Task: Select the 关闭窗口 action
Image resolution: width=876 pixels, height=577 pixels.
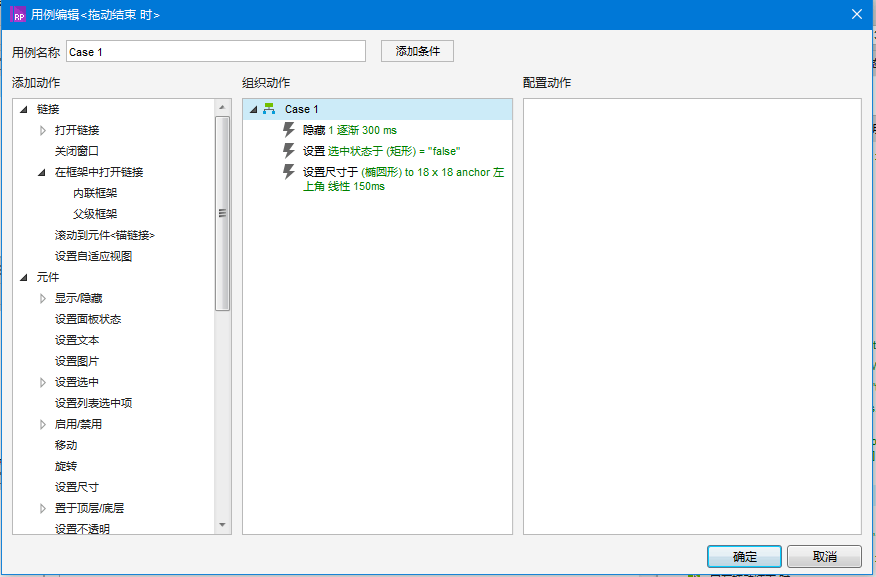Action: pyautogui.click(x=77, y=151)
